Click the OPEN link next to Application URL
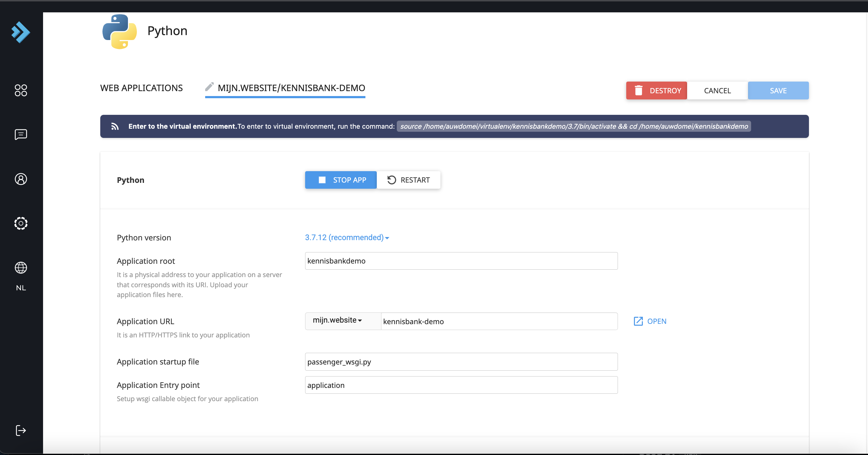 650,321
